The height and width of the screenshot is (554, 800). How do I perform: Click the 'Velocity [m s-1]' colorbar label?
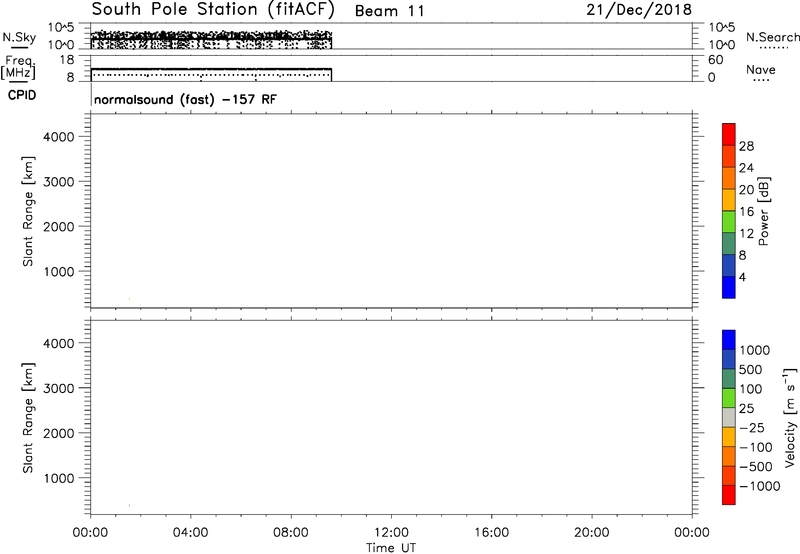tap(790, 417)
